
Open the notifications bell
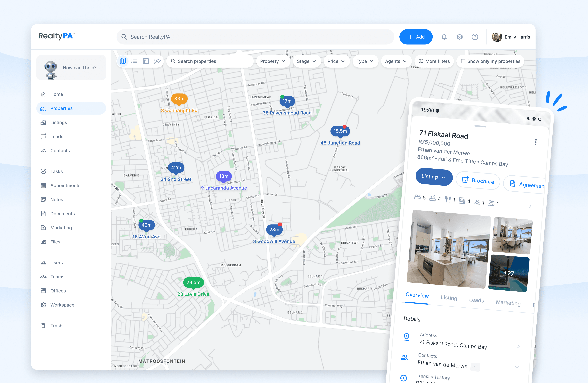pos(444,37)
